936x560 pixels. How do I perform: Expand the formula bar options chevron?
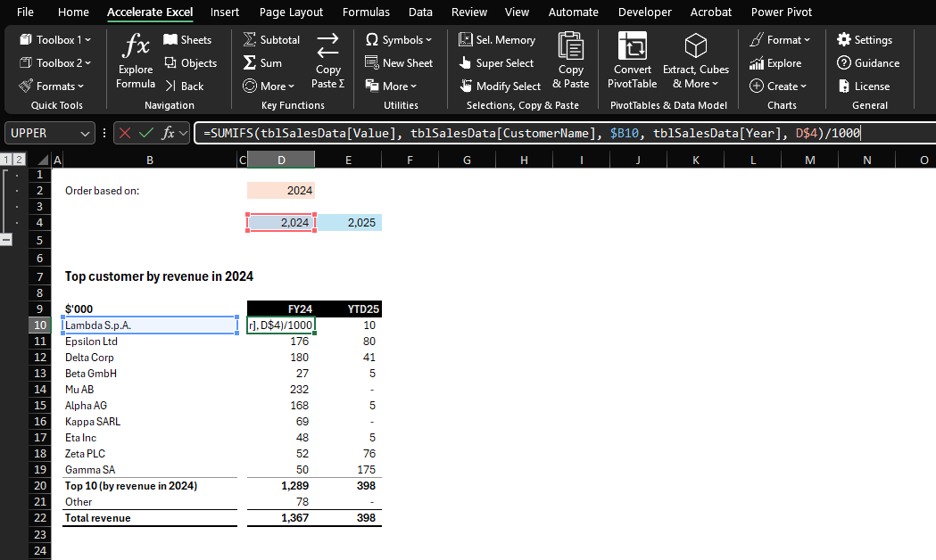183,132
